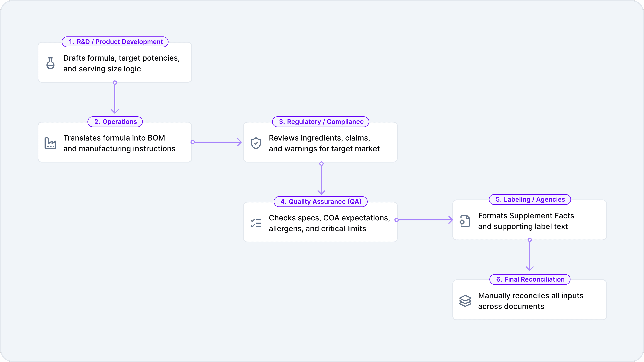Viewport: 644px width, 362px height.
Task: Click the stacked layers icon in Reconciliation card
Action: [465, 301]
